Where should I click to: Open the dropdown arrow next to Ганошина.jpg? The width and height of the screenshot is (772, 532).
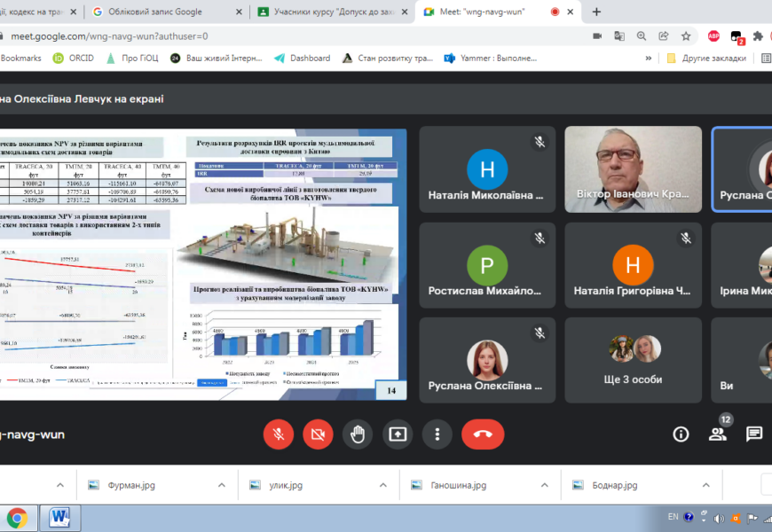click(545, 485)
